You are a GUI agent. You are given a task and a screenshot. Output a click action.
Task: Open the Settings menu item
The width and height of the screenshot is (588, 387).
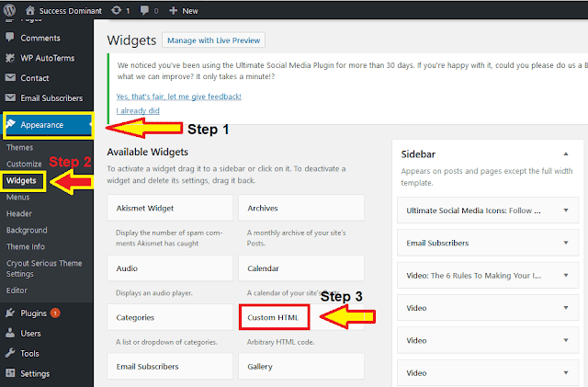click(x=35, y=373)
